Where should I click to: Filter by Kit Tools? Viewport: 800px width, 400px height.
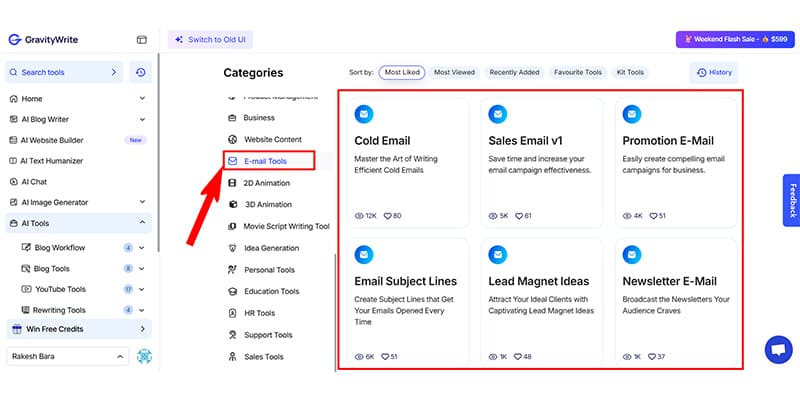pos(630,72)
